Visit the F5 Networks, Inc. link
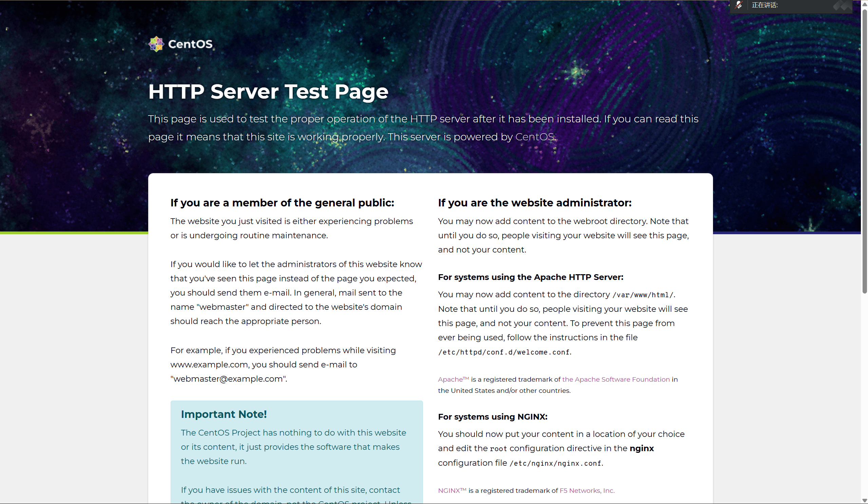 (x=586, y=490)
